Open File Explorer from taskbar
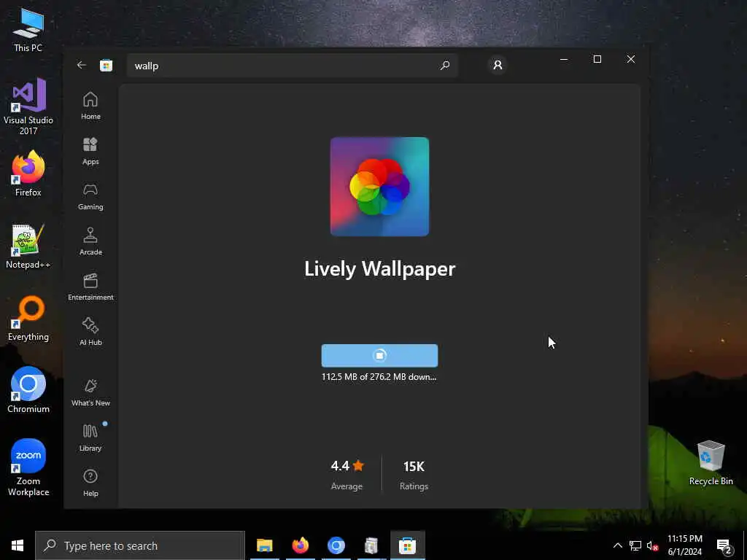747x560 pixels. [x=264, y=545]
